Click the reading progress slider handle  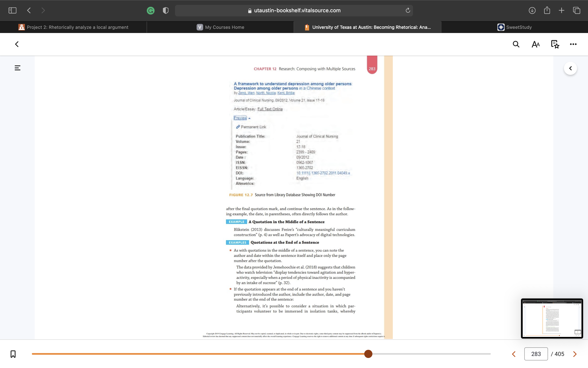tap(368, 354)
